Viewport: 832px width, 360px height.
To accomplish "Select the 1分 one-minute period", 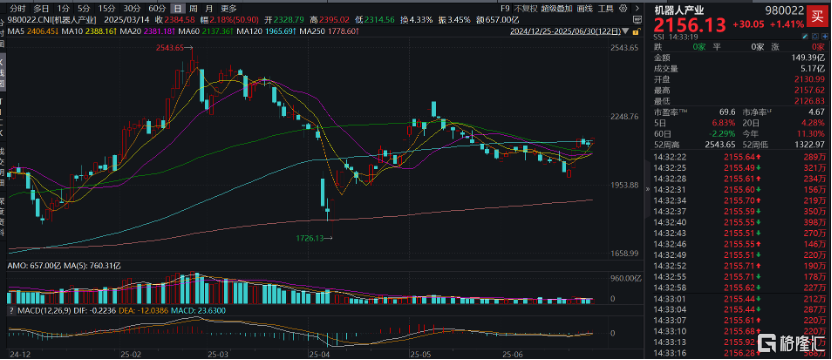I will 63,8.
